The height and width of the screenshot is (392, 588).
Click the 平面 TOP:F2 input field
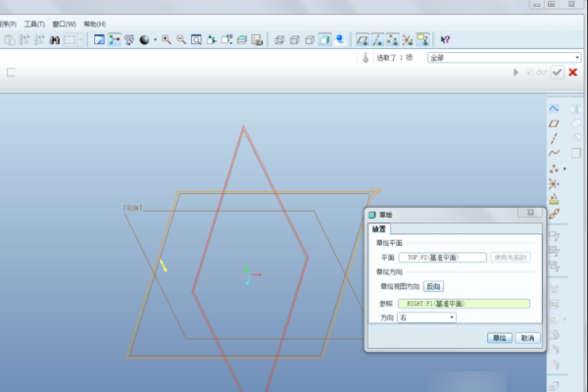pos(443,258)
